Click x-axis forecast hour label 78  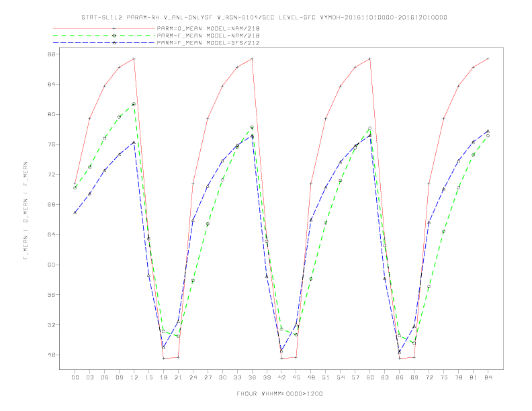coord(459,377)
